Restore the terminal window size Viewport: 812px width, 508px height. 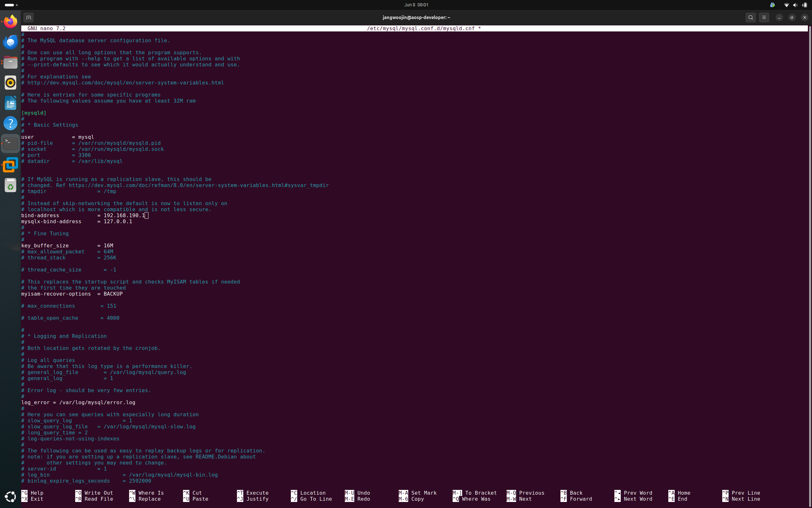coord(792,17)
